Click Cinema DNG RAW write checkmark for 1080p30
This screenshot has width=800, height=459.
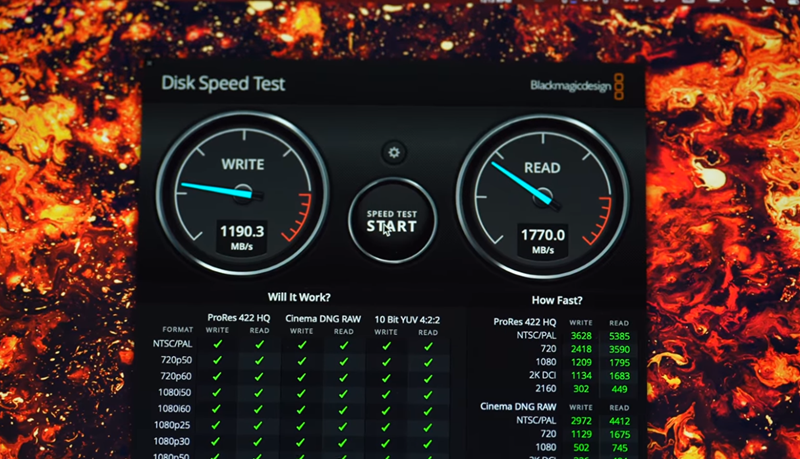tap(301, 442)
